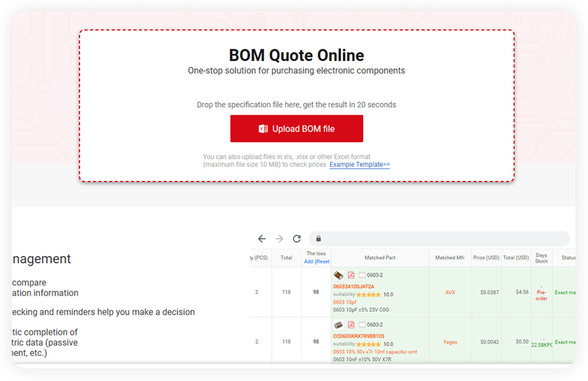Click the Excel icon on upload button
Image resolution: width=588 pixels, height=381 pixels.
pos(263,129)
